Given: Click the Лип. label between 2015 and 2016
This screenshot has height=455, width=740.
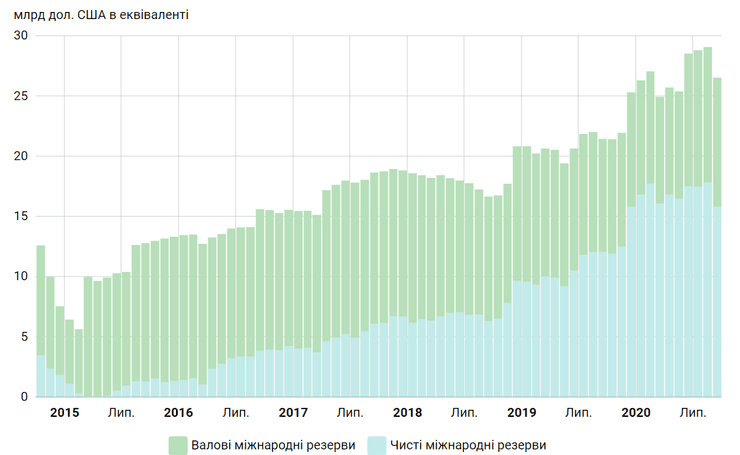Looking at the screenshot, I should (x=121, y=412).
